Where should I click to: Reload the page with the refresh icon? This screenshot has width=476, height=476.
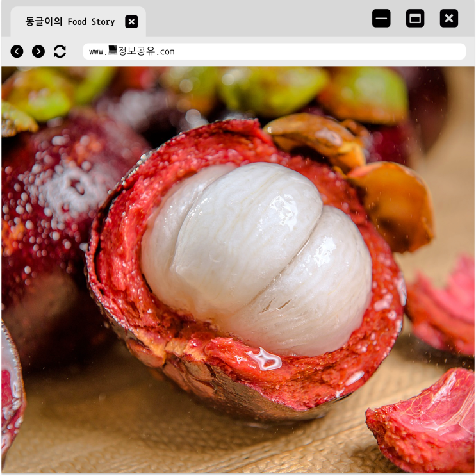click(60, 51)
